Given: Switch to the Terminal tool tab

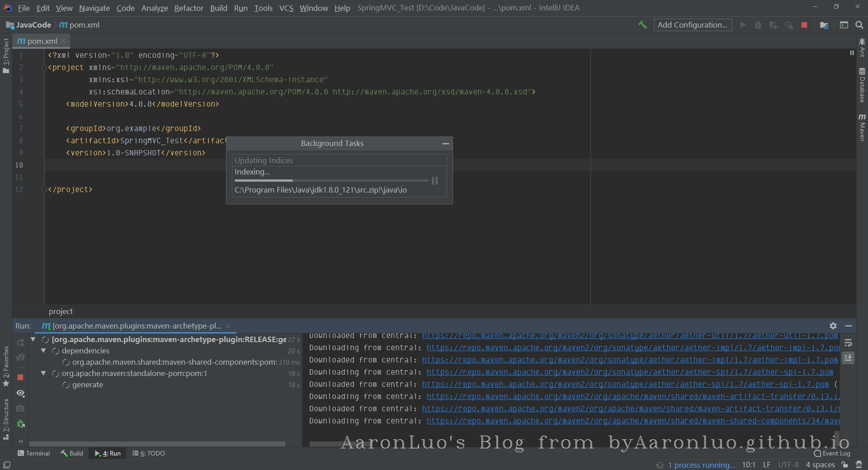Looking at the screenshot, I should pos(34,453).
